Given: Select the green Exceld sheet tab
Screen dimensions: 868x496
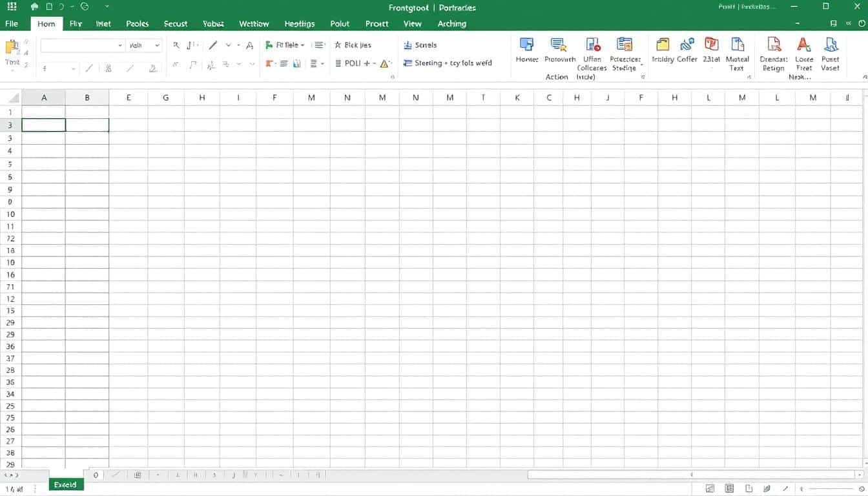Looking at the screenshot, I should (66, 484).
